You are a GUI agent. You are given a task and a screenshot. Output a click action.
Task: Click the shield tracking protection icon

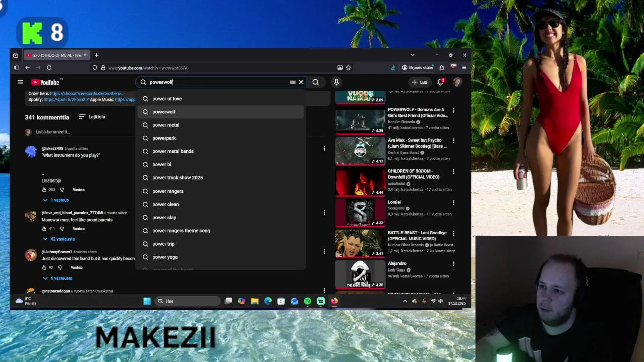[94, 68]
